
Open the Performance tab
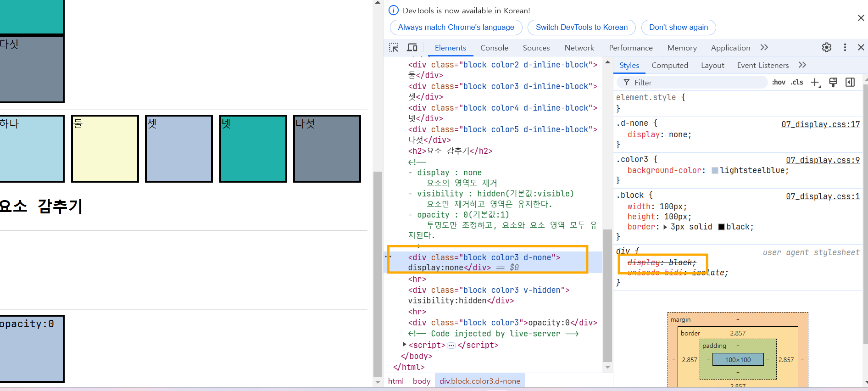(x=631, y=48)
